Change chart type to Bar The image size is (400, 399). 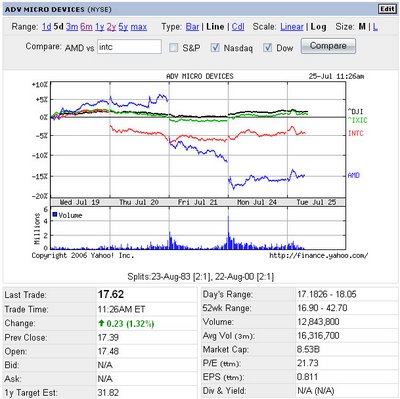click(192, 27)
